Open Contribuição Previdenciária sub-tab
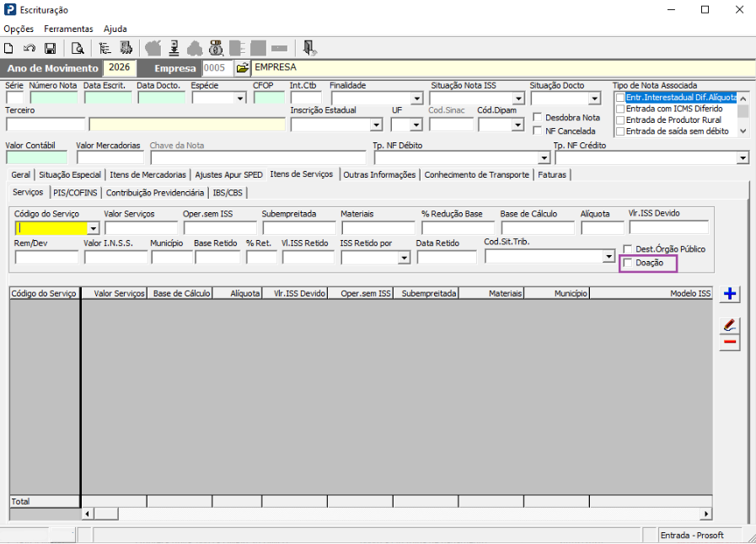Viewport: 756px width, 544px height. coord(155,193)
